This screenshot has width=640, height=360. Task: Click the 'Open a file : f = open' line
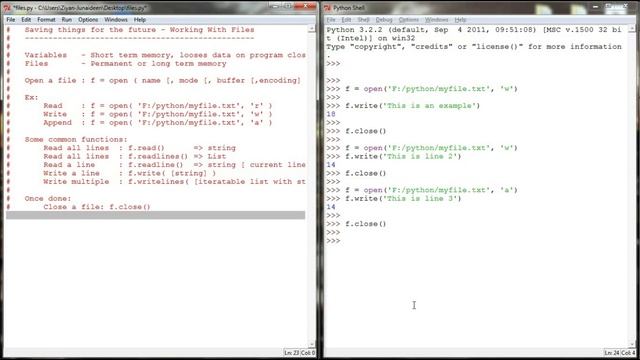click(x=162, y=80)
